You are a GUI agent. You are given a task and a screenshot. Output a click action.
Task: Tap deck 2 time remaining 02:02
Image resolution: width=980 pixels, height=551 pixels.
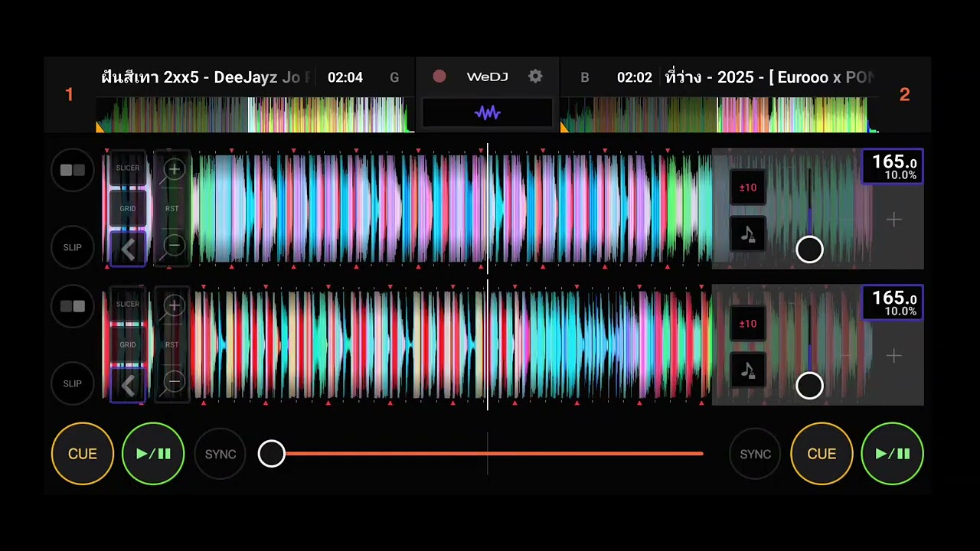(x=635, y=77)
